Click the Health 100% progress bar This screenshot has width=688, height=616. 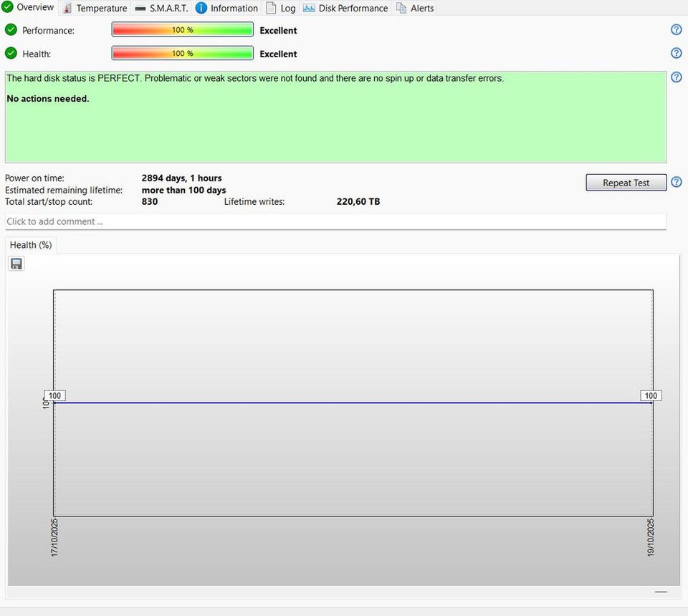[x=182, y=53]
